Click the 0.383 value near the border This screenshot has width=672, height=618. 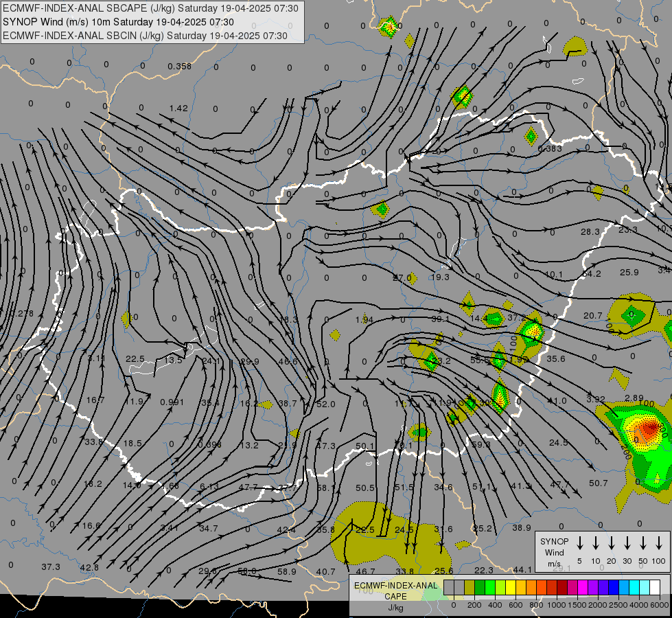pyautogui.click(x=549, y=148)
